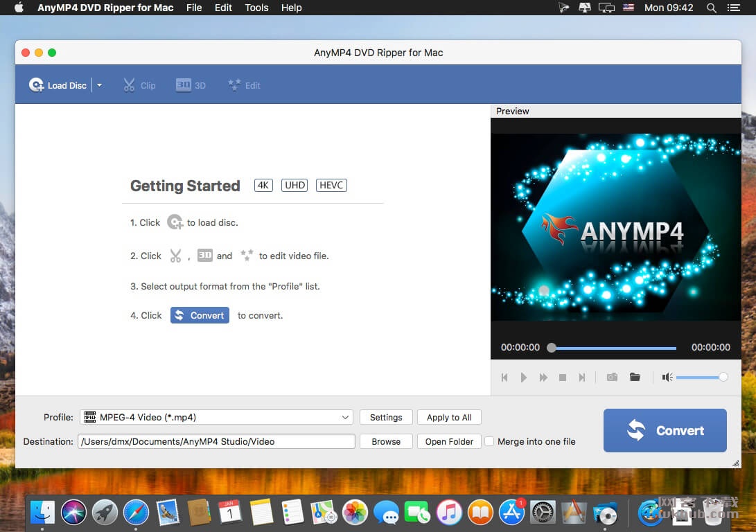Open Notification Center list icon

733,8
